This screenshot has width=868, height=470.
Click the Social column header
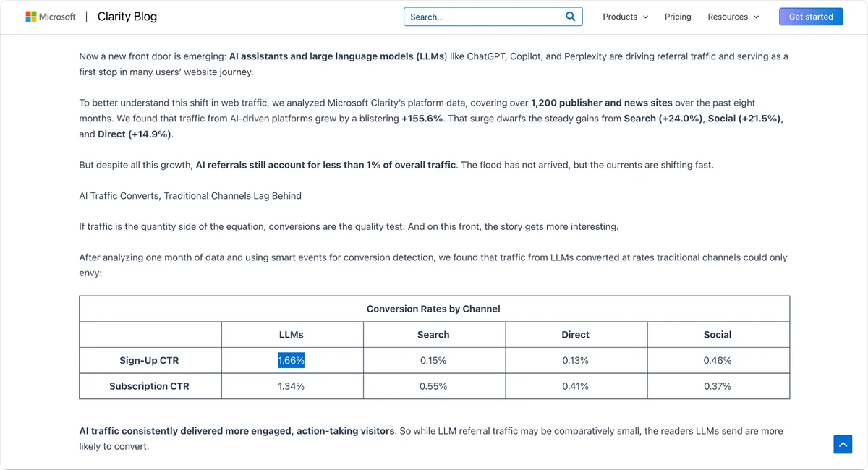click(x=718, y=335)
